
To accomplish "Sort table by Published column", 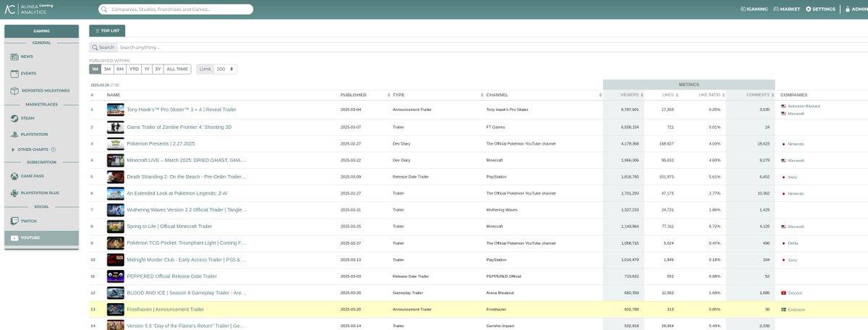I will click(x=390, y=95).
